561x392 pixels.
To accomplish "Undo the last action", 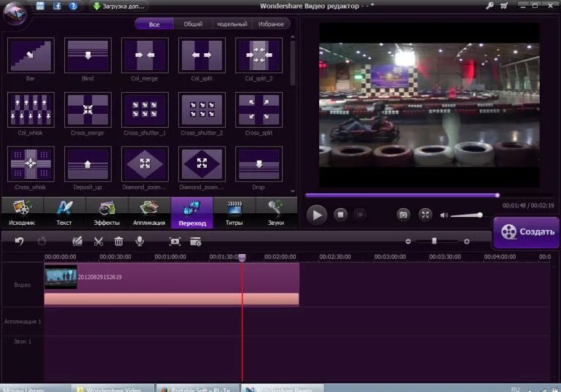I will click(19, 242).
